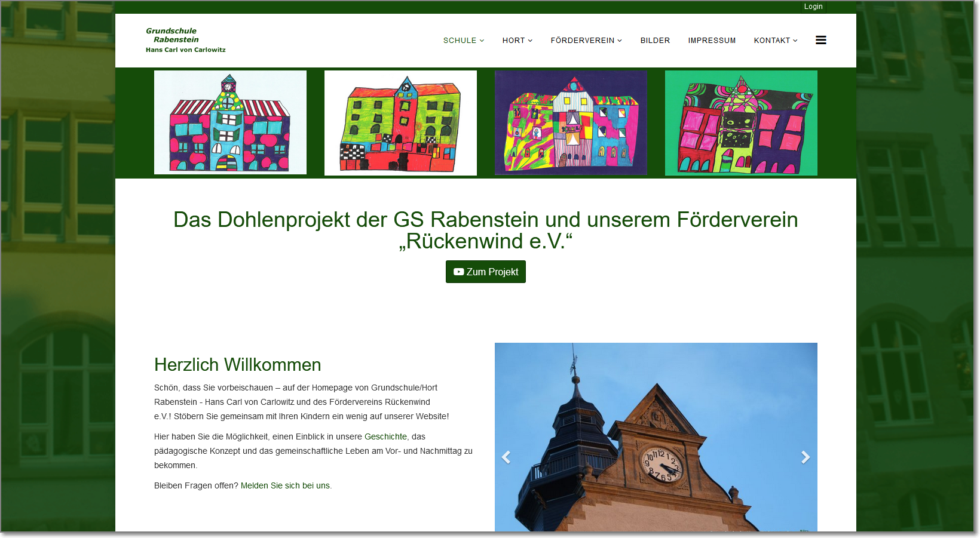Advance to next carousel slide
This screenshot has width=980, height=538.
point(805,457)
